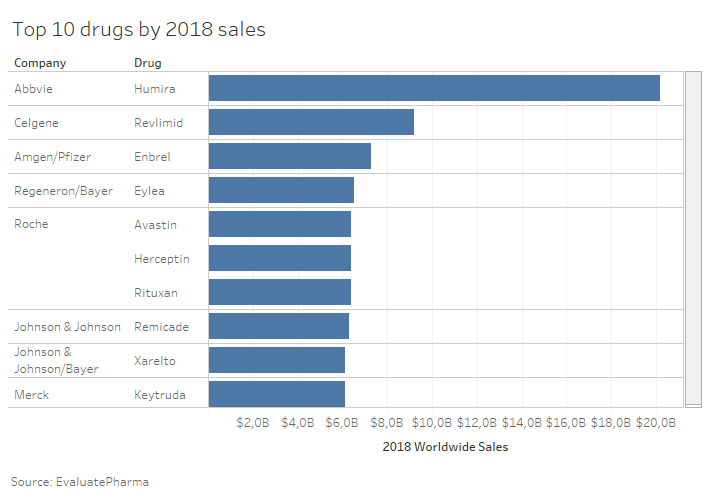Click the Xarelto sales bar
The height and width of the screenshot is (499, 709).
click(277, 360)
